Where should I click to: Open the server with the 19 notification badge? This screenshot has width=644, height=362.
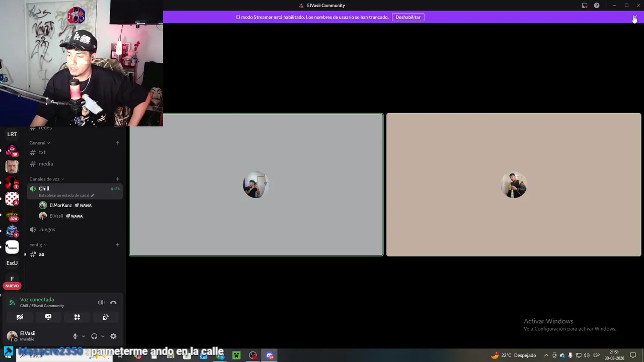click(12, 150)
